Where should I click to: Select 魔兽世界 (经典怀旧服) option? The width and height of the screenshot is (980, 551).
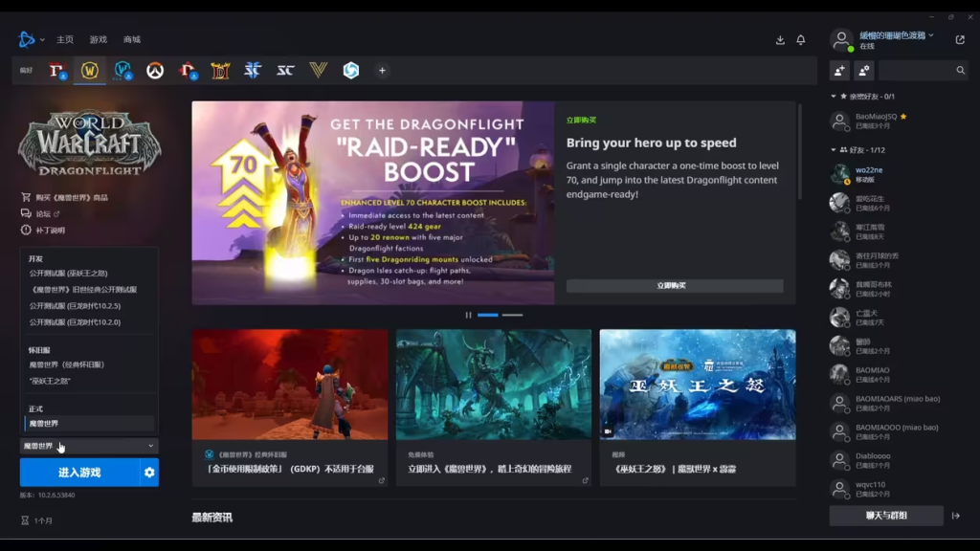click(67, 364)
